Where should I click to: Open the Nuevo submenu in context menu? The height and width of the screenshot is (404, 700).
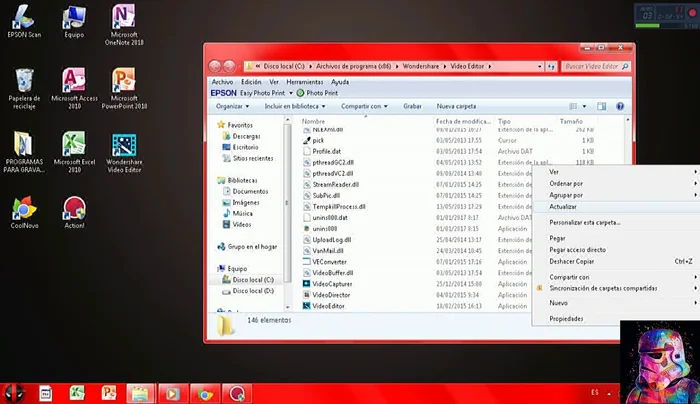559,301
